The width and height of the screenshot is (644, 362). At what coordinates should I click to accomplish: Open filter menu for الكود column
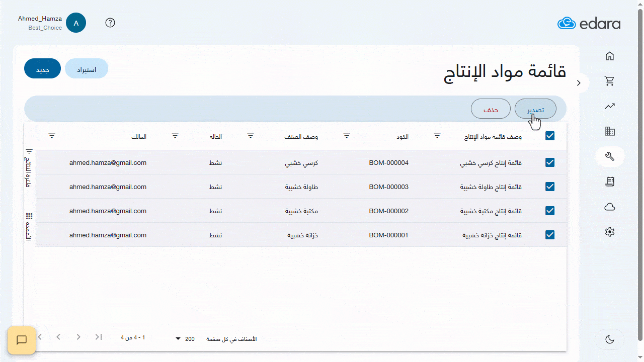coord(347,136)
